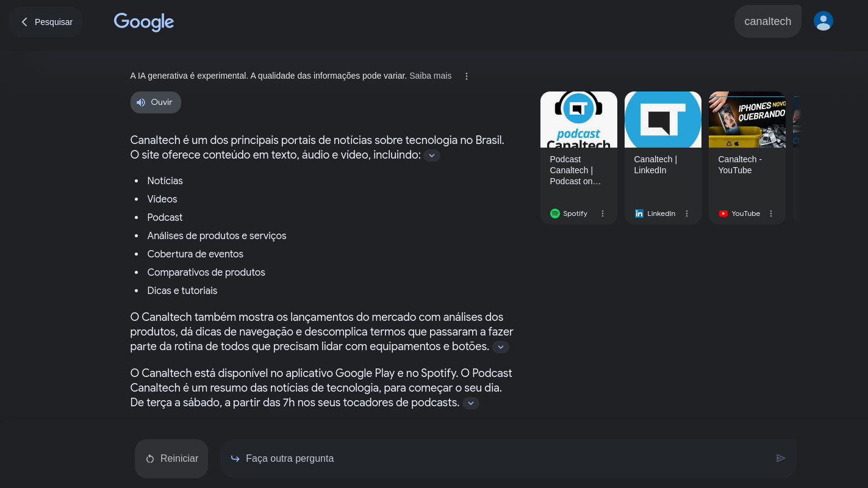Screen dimensions: 868x488
Task: Click the Notícias list item
Action: pos(165,181)
